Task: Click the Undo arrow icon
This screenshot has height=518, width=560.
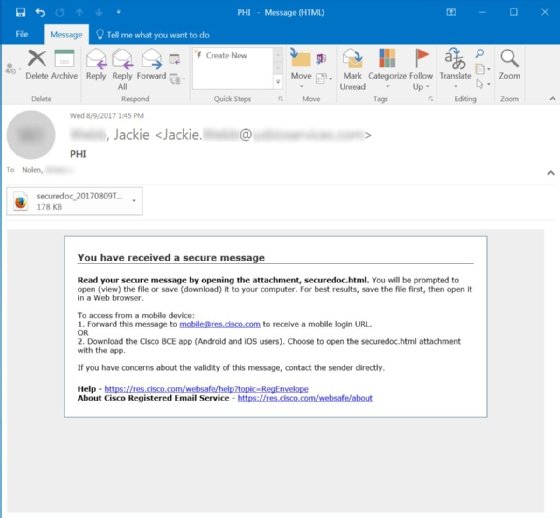Action: tap(40, 13)
